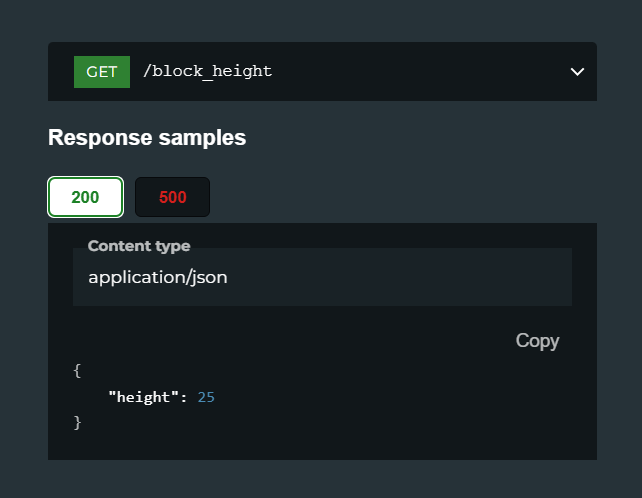Select the 200 response tab

click(86, 197)
